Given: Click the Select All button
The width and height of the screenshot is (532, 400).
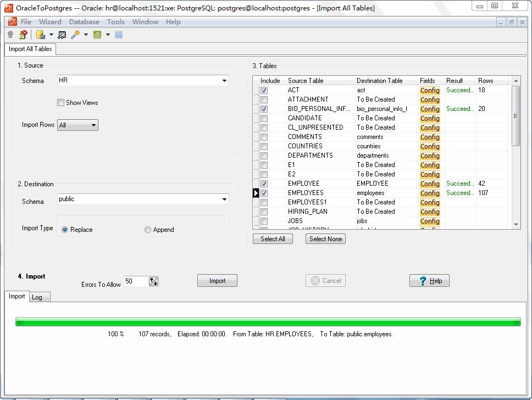Looking at the screenshot, I should point(273,239).
